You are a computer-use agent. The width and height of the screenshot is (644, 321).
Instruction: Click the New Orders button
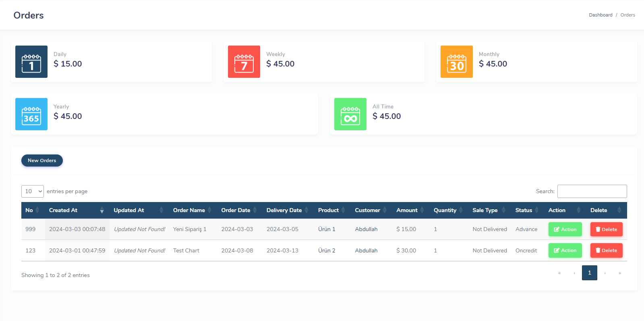(x=42, y=160)
